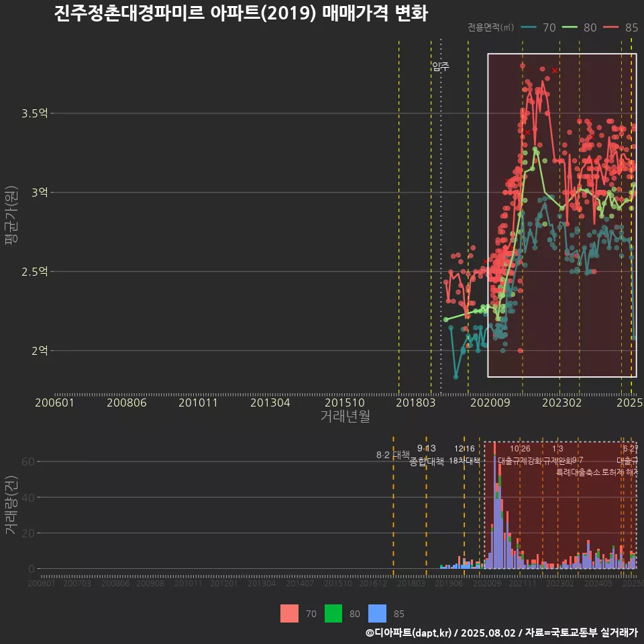
Task: Click the 202405 label on the volume chart axis
Action: pos(598,583)
